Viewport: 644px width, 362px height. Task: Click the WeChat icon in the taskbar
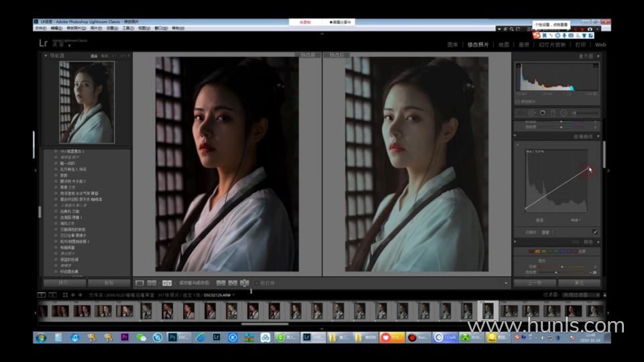(141, 337)
